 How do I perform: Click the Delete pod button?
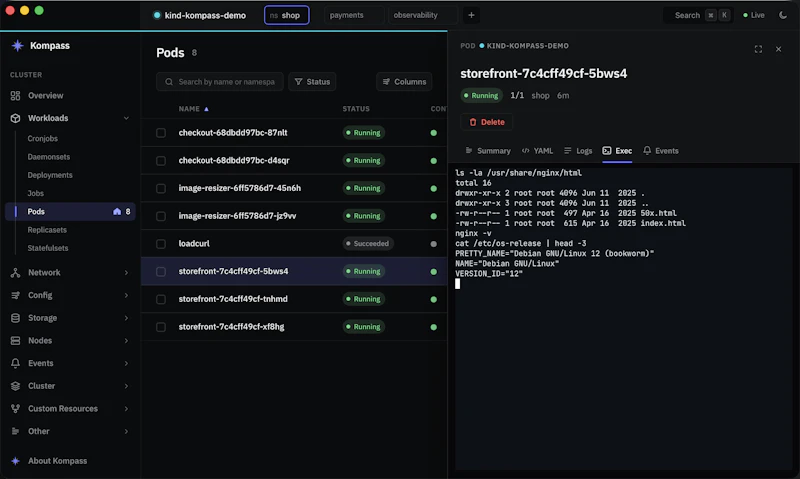487,122
